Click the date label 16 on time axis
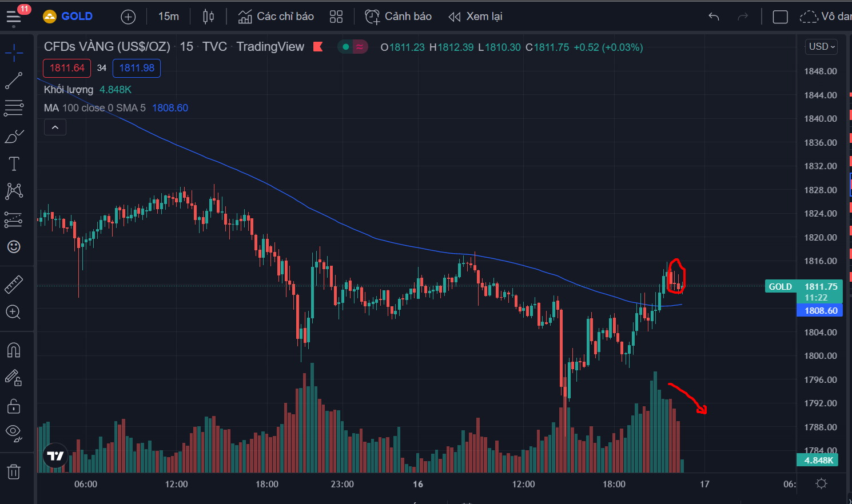The height and width of the screenshot is (504, 852). (418, 484)
